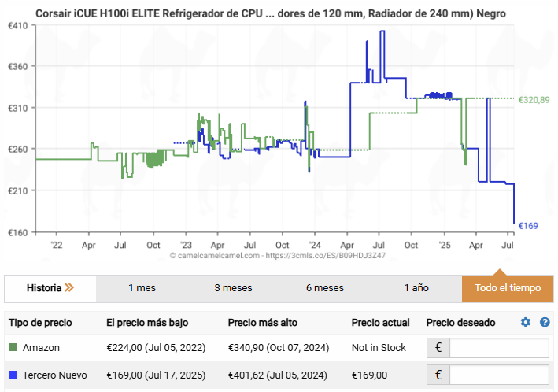Click the Amazon price type label
This screenshot has height=392, width=558.
pos(41,347)
